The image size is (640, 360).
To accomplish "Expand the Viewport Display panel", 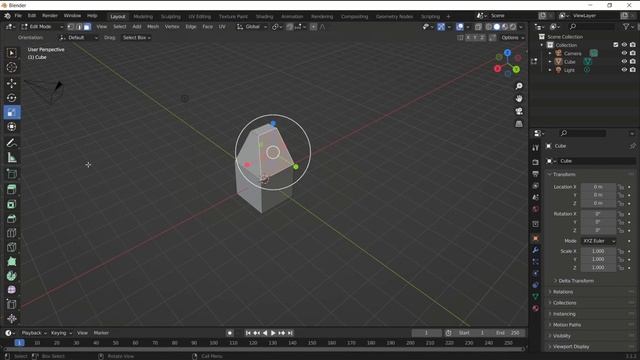I will tap(571, 347).
